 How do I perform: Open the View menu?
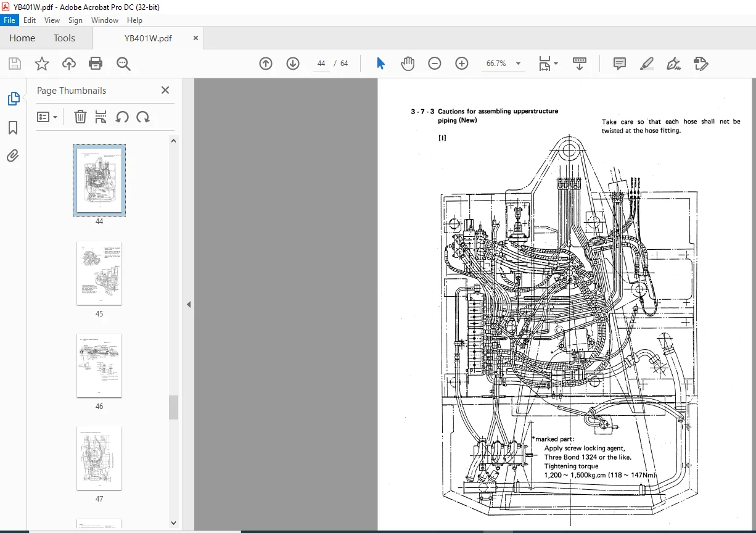point(52,20)
